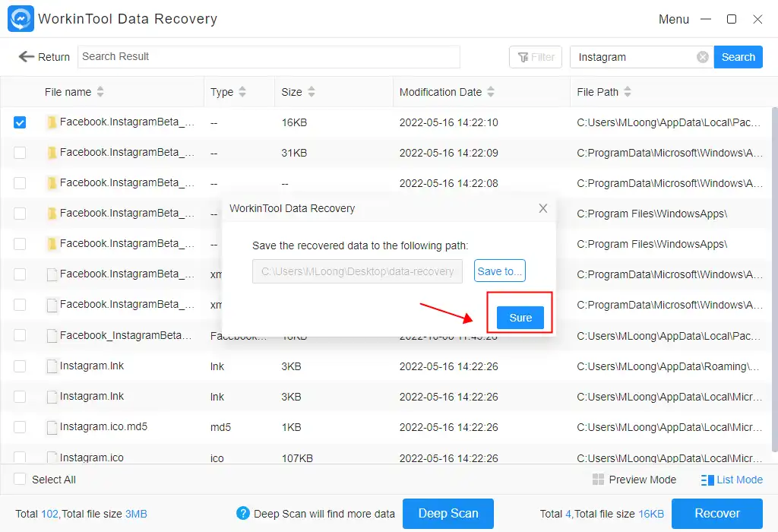Click the file icon next to Instagram.ico.md5
This screenshot has width=778, height=532.
pos(52,427)
